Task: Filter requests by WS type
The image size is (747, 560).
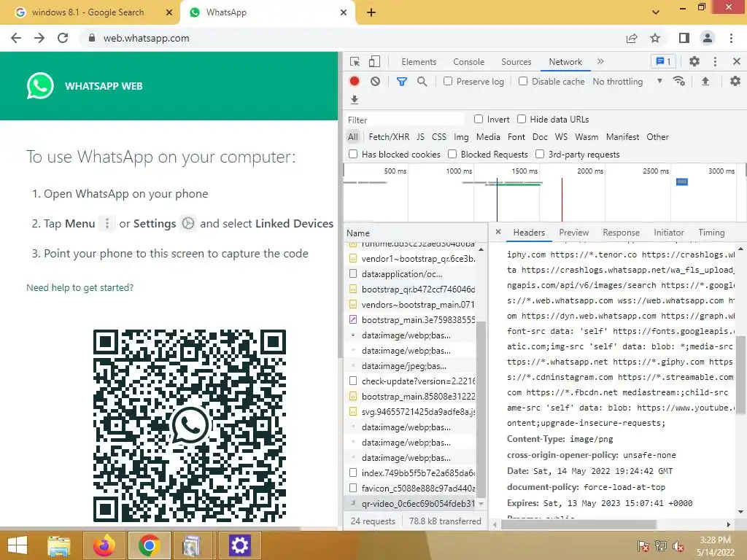Action: pyautogui.click(x=561, y=137)
